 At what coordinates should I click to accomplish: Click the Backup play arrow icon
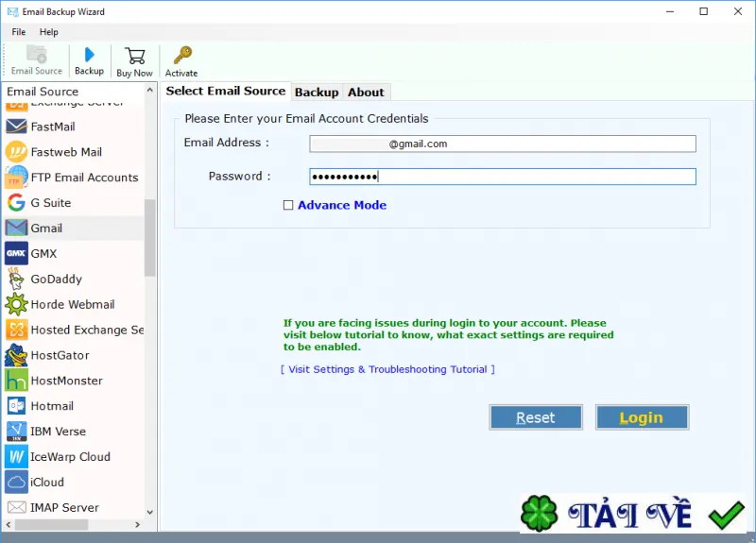89,55
